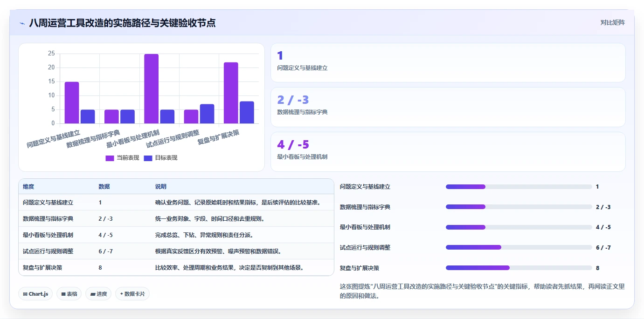Click the blue target bar for 复盘与扩展决策
Screen dimensions: 644x319
tap(247, 113)
